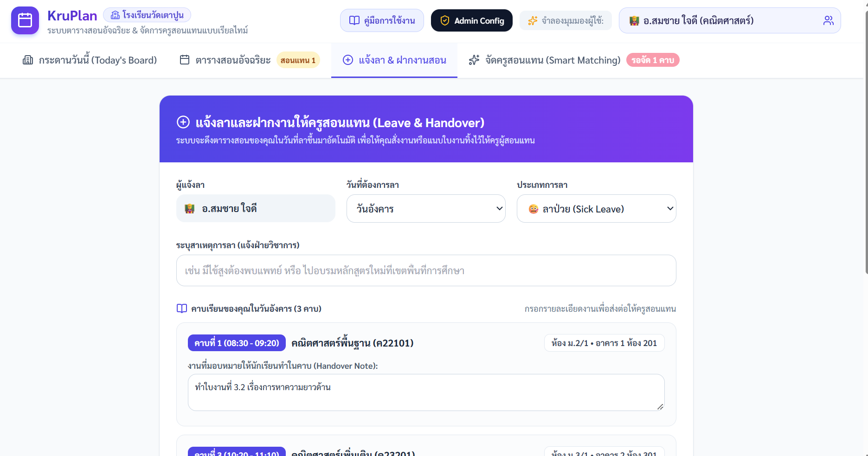
Task: Click the teacher avatar in requester field
Action: [x=190, y=209]
